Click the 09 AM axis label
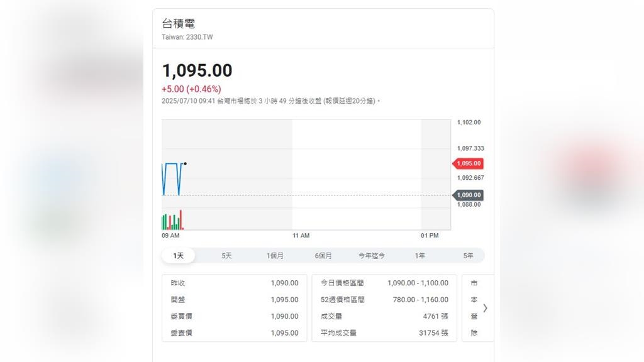 [x=170, y=236]
